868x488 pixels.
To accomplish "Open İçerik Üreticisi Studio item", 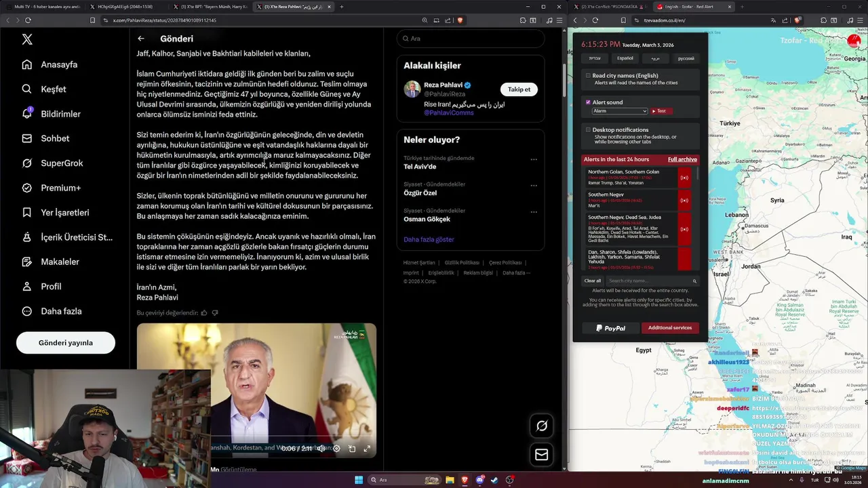I will (x=68, y=237).
